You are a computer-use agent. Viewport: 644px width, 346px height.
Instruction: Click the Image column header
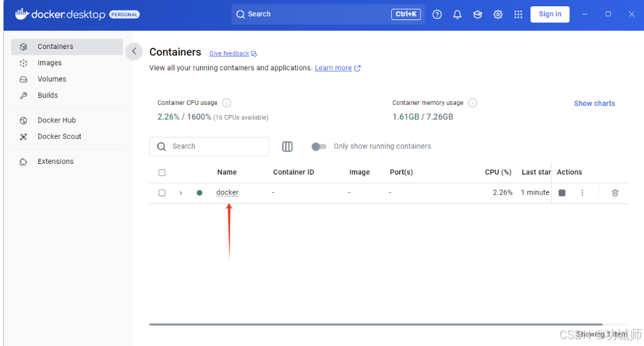[359, 172]
